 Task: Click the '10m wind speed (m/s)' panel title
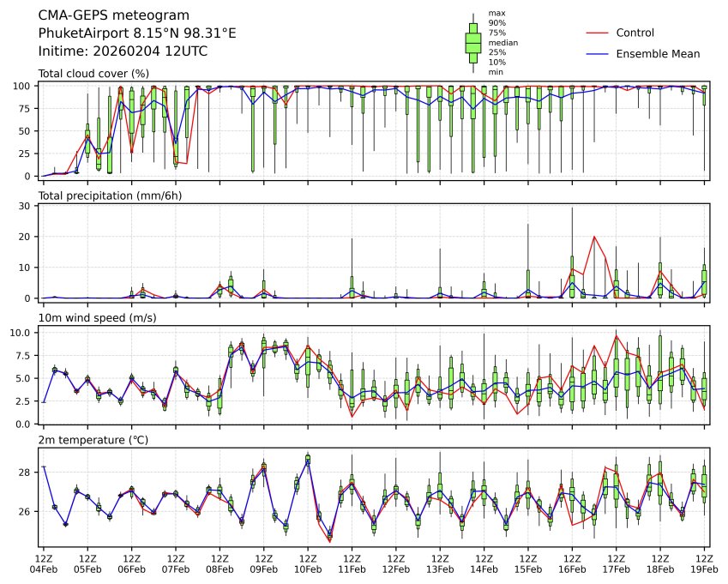pos(97,318)
